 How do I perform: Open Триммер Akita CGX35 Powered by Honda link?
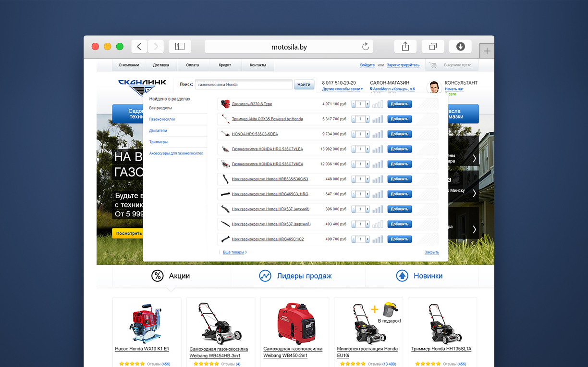pyautogui.click(x=267, y=119)
